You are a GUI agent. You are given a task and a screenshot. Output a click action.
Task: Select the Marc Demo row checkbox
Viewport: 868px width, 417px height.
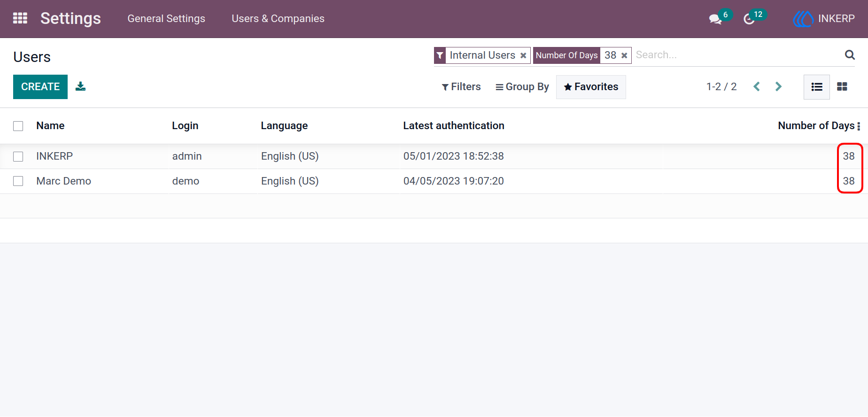(18, 181)
